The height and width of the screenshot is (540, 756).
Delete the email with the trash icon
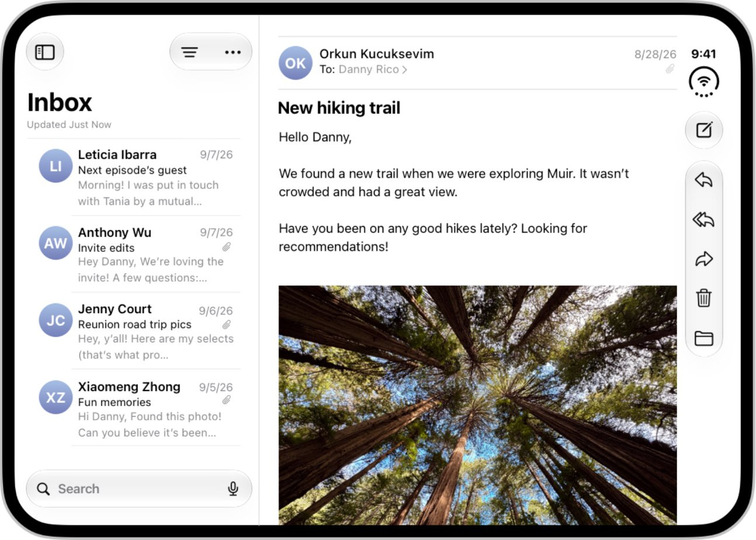click(704, 298)
